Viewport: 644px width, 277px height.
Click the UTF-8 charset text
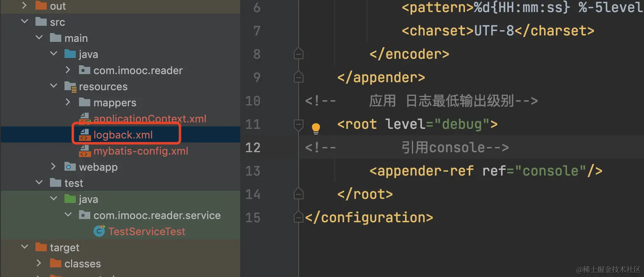pos(494,31)
